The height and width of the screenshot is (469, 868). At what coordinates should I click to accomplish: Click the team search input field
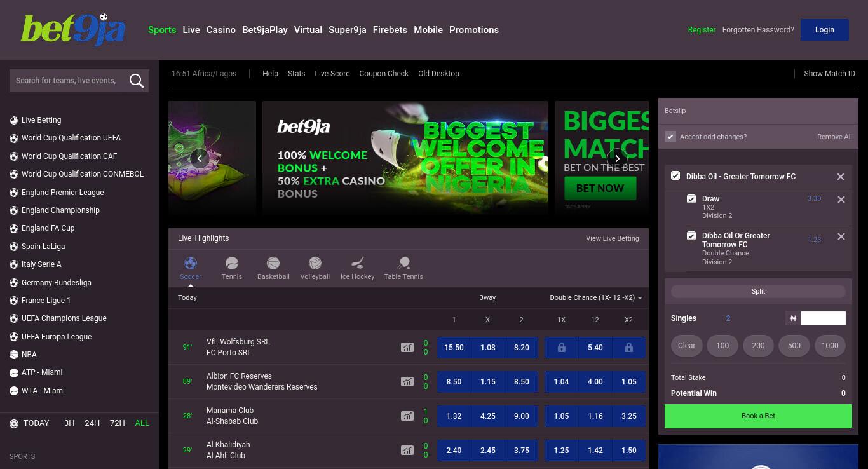coord(67,81)
